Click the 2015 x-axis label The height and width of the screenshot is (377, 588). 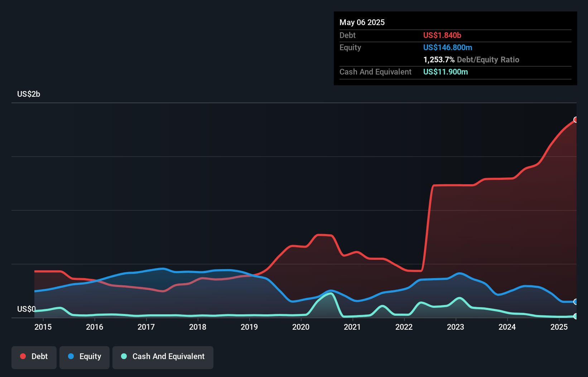pyautogui.click(x=43, y=327)
